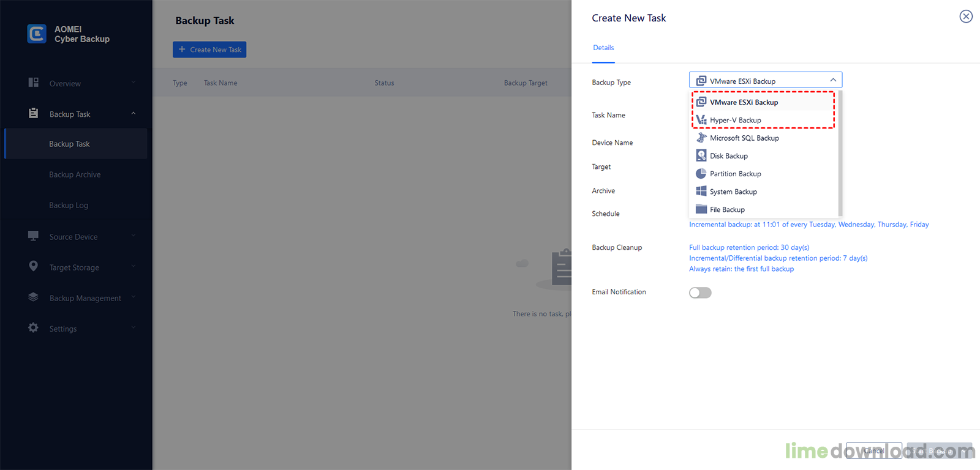Toggle the Email Notification switch
The width and height of the screenshot is (980, 470).
point(700,293)
